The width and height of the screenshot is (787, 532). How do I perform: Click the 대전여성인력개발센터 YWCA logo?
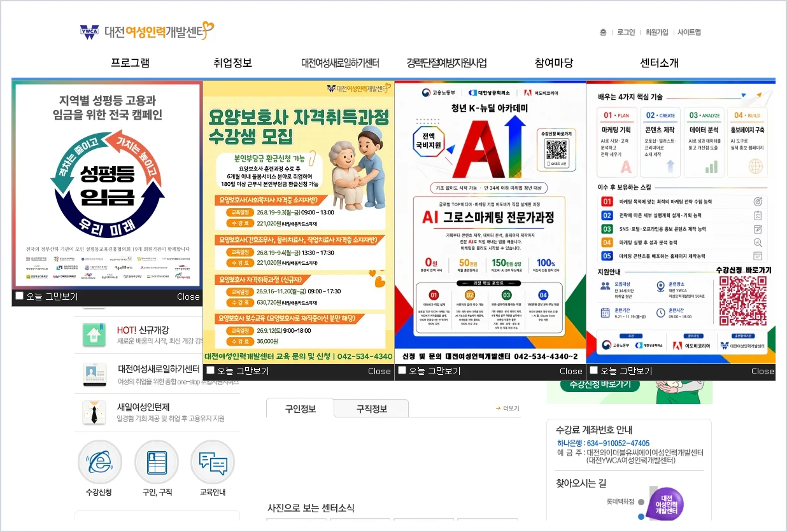[147, 31]
